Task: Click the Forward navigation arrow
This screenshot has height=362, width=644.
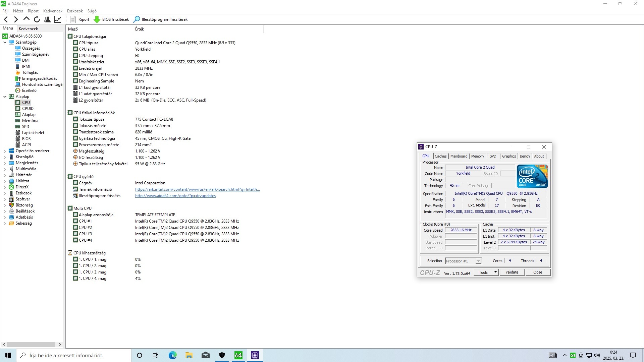Action: pos(16,19)
